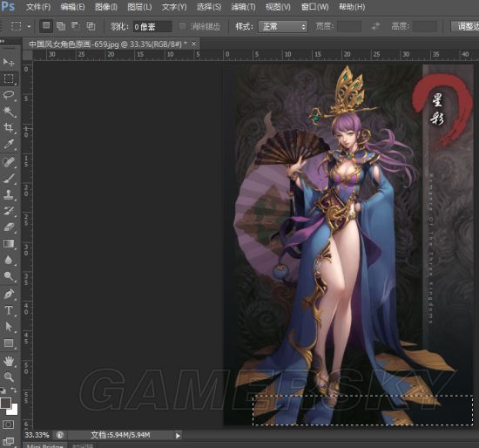Open the 图层(L) menu
The height and width of the screenshot is (448, 479).
(139, 7)
